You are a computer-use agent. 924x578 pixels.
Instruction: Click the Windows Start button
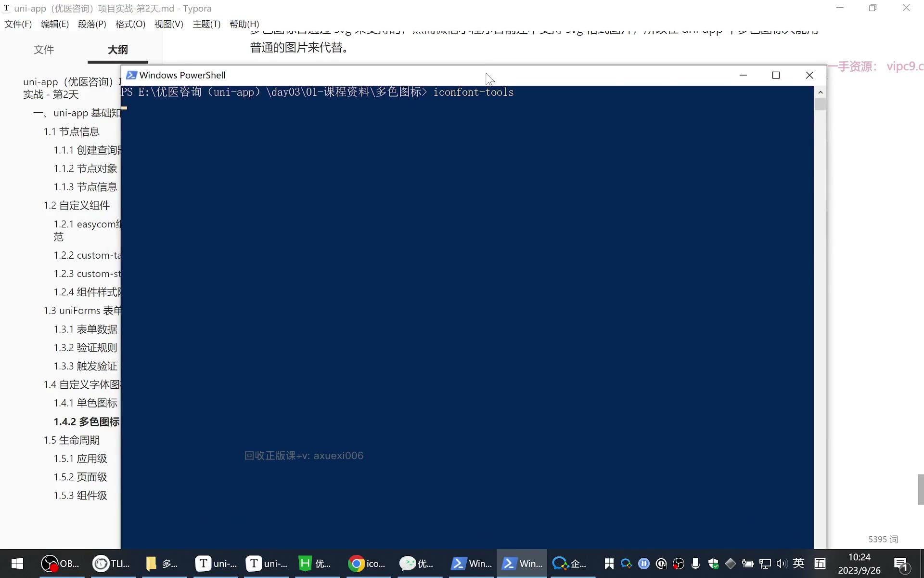click(17, 563)
